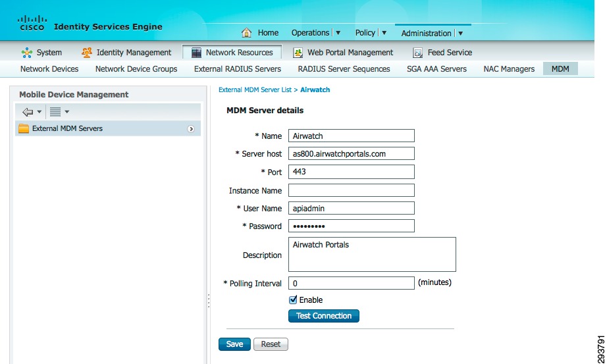Viewport: 605px width, 364px height.
Task: Click the panel splitter handle dots
Action: point(209,301)
